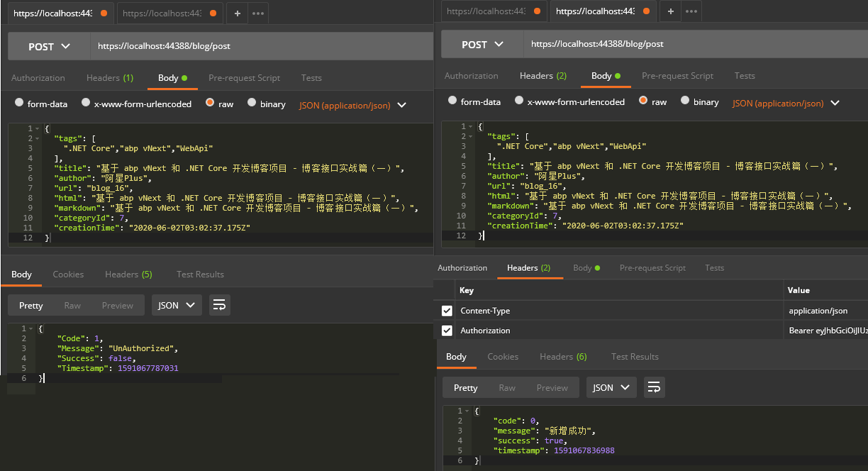This screenshot has width=868, height=471.
Task: Switch to Pre-request Script tab in left window
Action: click(x=244, y=78)
